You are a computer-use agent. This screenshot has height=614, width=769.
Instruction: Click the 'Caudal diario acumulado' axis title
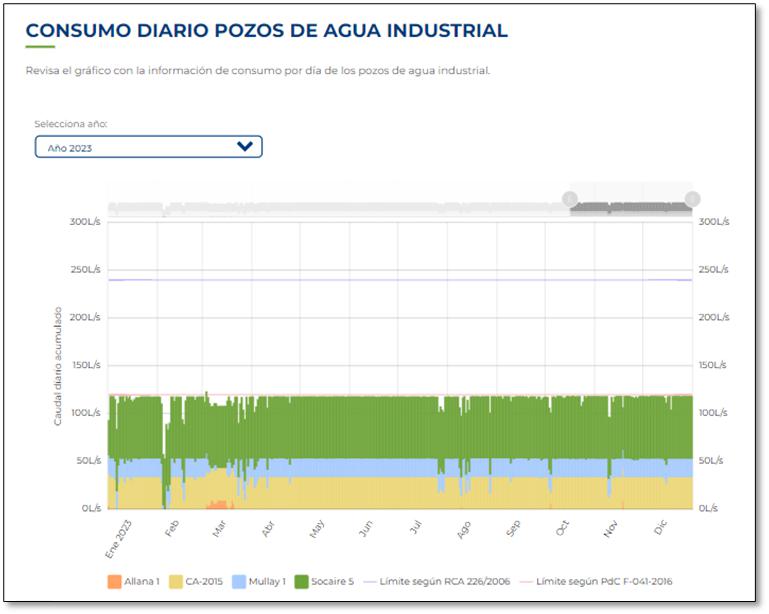pyautogui.click(x=58, y=366)
